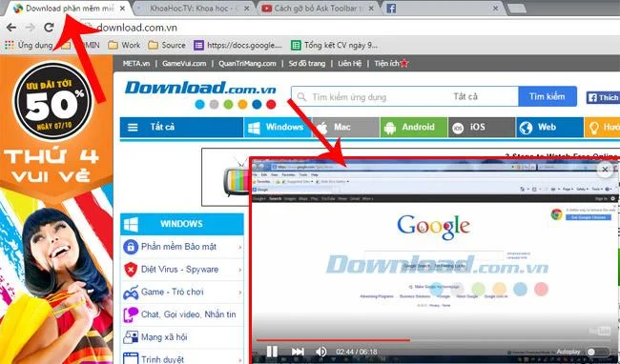
Task: Click the lightbulb tab icon
Action: (593, 128)
